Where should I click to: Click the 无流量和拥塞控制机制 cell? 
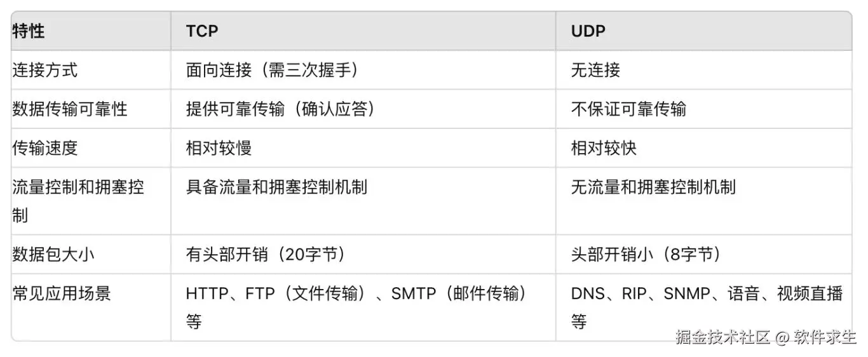pyautogui.click(x=653, y=187)
